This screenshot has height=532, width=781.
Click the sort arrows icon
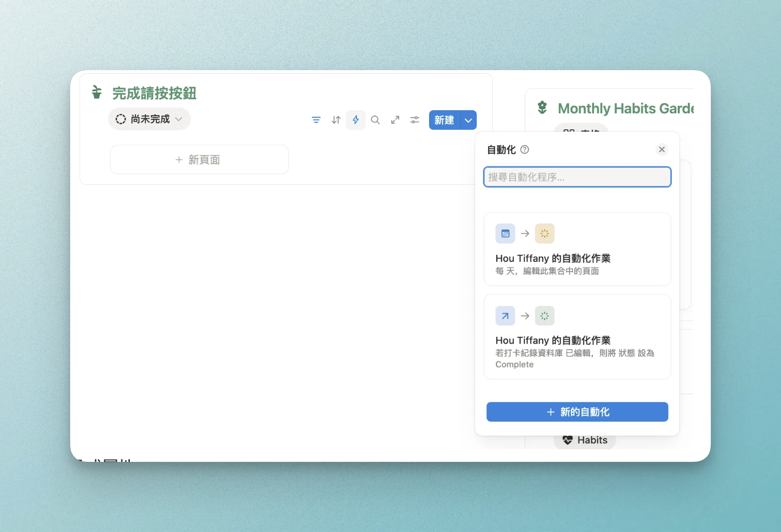tap(336, 120)
